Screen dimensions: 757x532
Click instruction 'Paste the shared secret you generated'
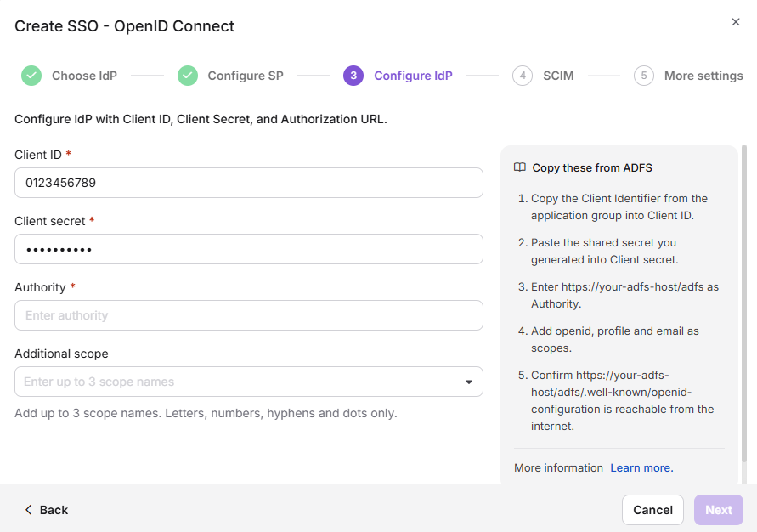click(x=604, y=251)
